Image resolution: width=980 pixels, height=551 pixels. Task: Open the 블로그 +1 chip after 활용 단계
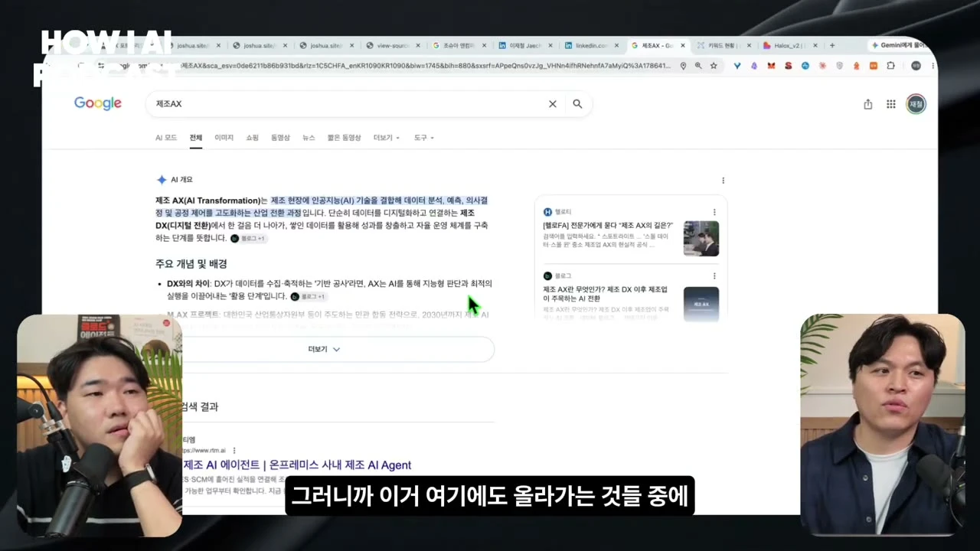(308, 297)
